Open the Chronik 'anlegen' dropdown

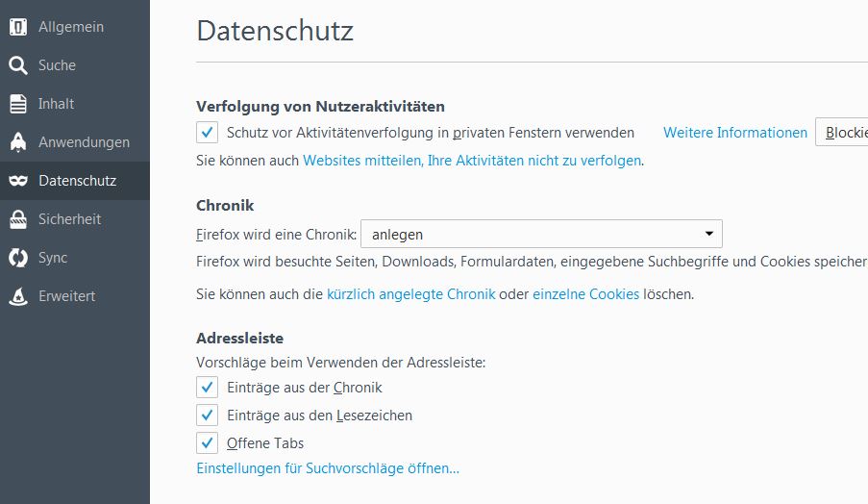[541, 235]
